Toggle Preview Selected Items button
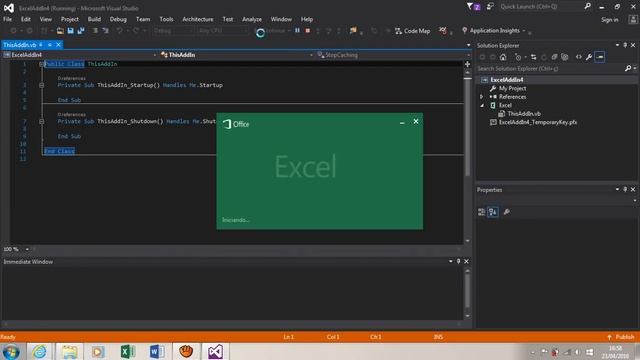 (600, 57)
